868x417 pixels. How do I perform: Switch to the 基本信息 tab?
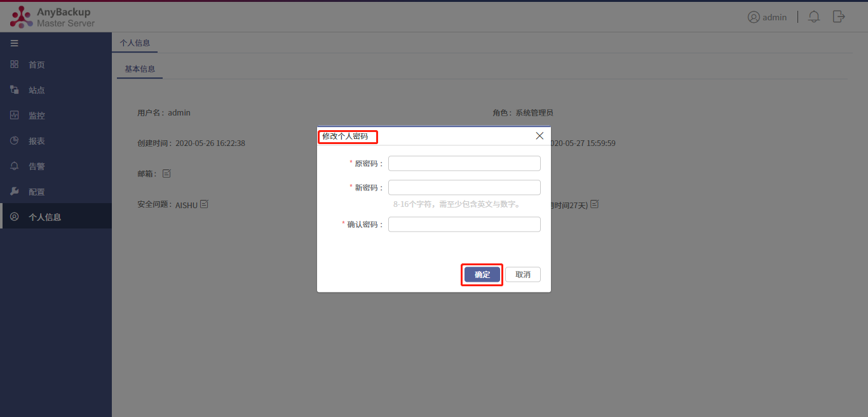(140, 69)
